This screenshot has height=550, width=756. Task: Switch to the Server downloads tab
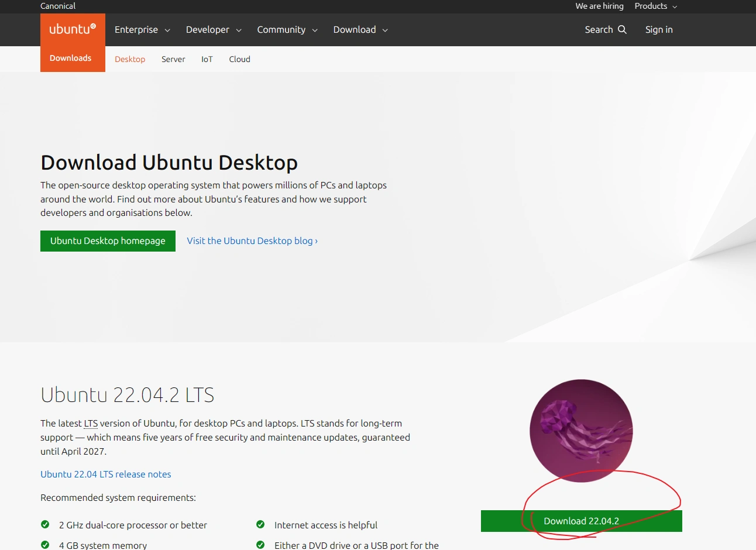click(x=173, y=59)
